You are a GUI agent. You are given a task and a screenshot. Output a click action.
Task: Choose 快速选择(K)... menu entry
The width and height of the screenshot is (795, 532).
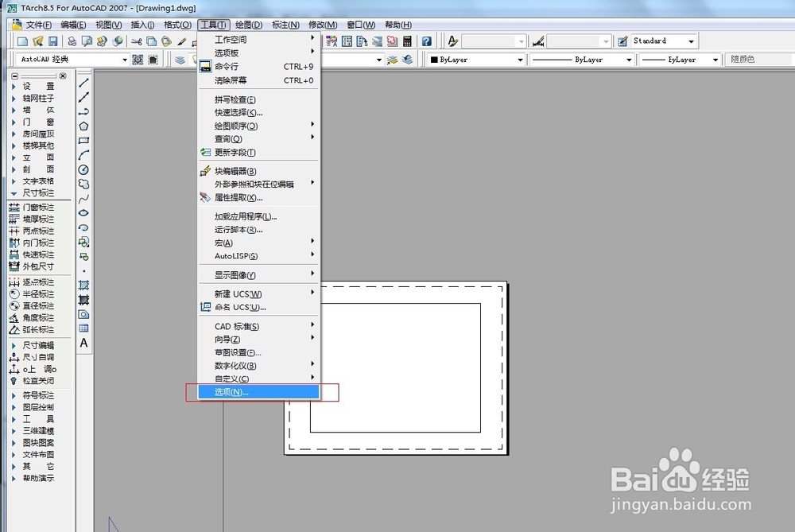click(258, 113)
